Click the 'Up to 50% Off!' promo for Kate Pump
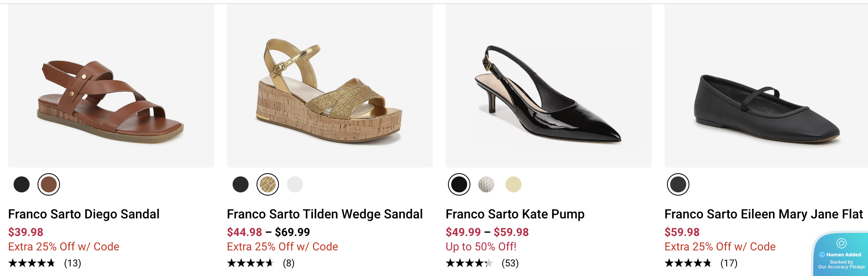 click(x=480, y=247)
